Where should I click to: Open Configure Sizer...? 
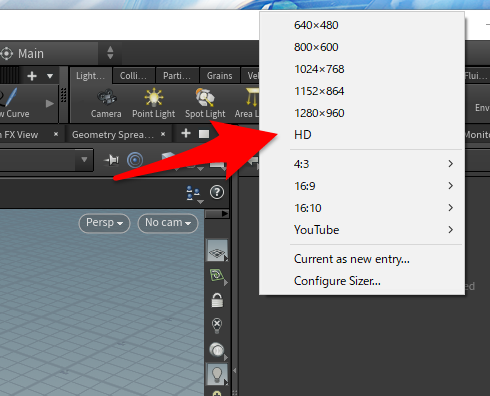[362, 281]
